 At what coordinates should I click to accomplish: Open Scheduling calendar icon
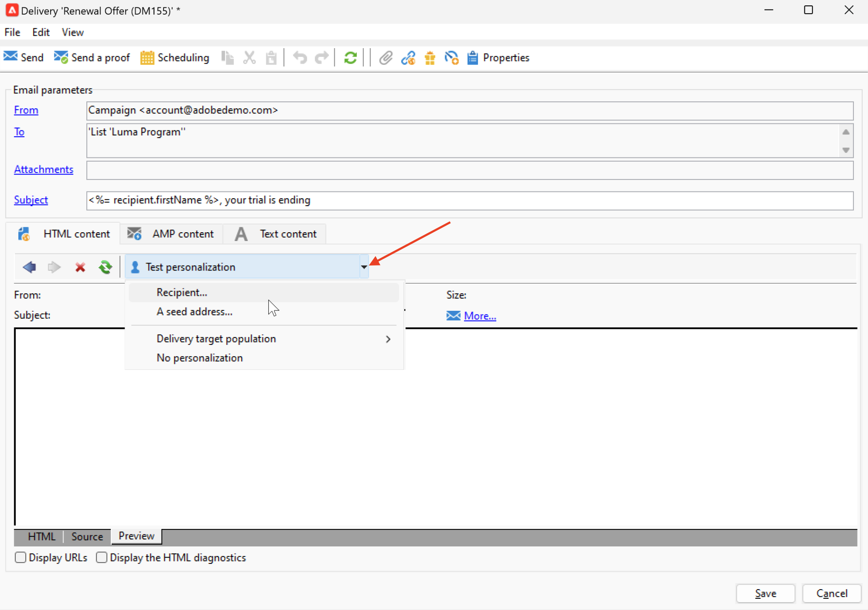tap(147, 58)
